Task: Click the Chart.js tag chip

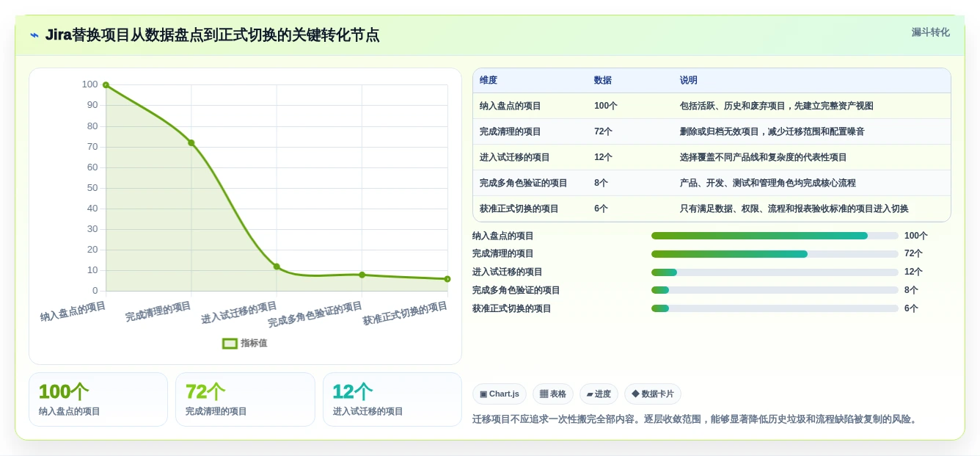Action: tap(500, 394)
